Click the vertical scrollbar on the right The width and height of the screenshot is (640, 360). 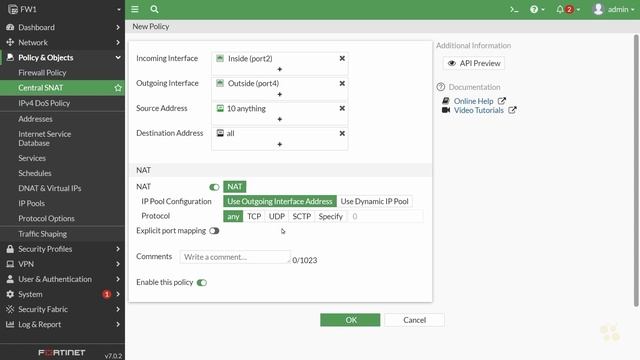(x=636, y=171)
